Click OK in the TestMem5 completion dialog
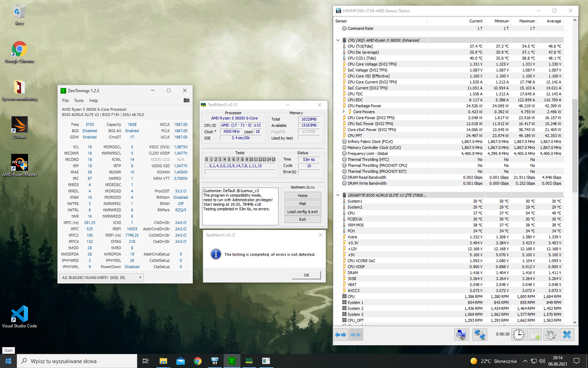 click(x=306, y=275)
